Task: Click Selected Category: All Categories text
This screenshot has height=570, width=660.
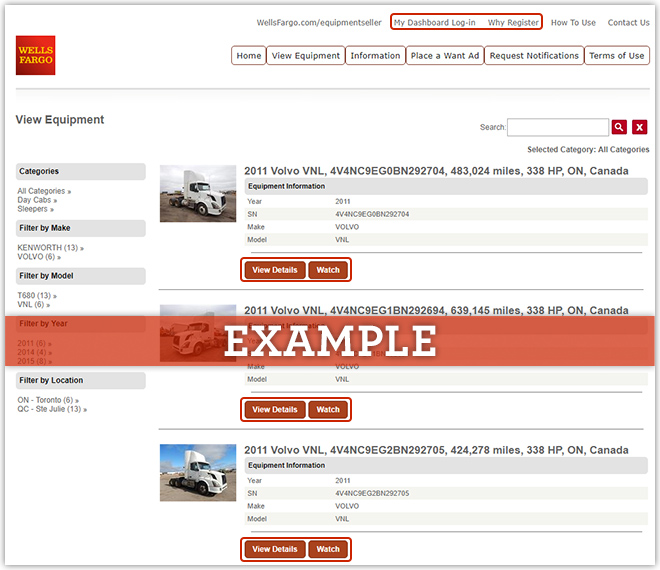Action: click(588, 149)
